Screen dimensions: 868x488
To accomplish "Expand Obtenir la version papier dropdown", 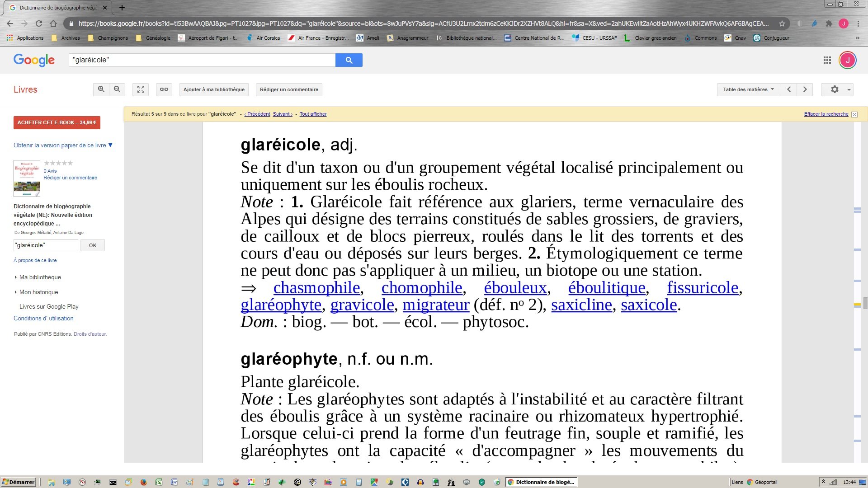I will 63,145.
